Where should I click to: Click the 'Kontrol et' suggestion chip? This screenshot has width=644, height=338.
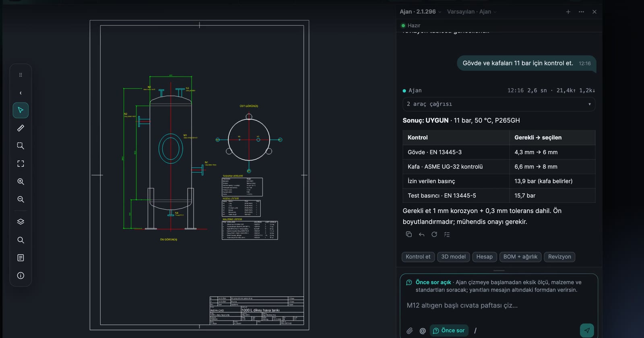point(418,257)
